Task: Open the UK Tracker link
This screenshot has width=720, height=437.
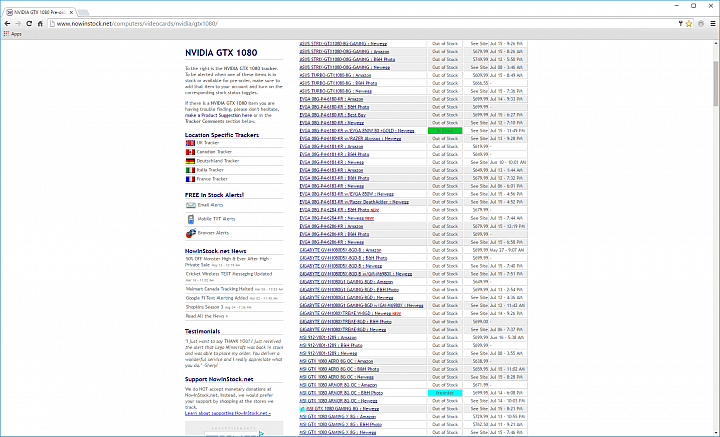Action: tap(208, 143)
